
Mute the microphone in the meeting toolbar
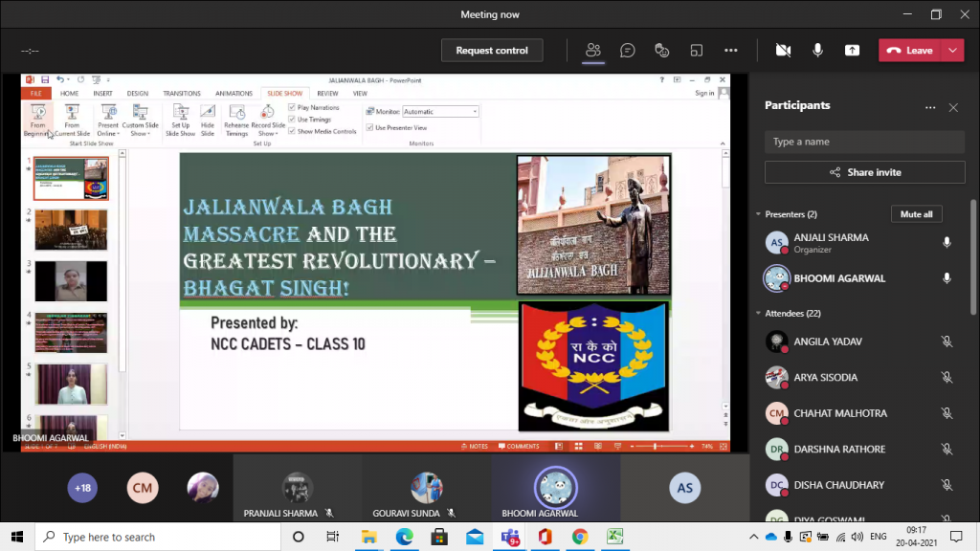pyautogui.click(x=818, y=51)
